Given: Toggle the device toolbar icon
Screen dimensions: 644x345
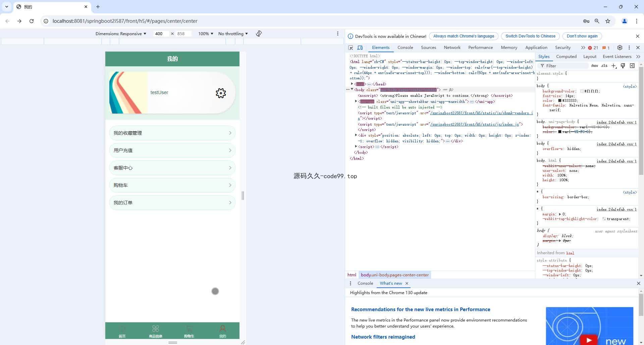Looking at the screenshot, I should click(360, 48).
